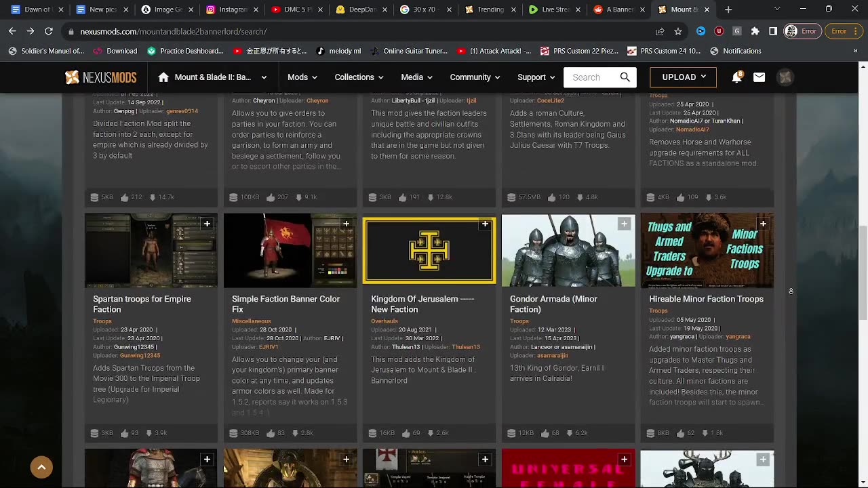Open the Chrome three-dot menu

point(855,31)
